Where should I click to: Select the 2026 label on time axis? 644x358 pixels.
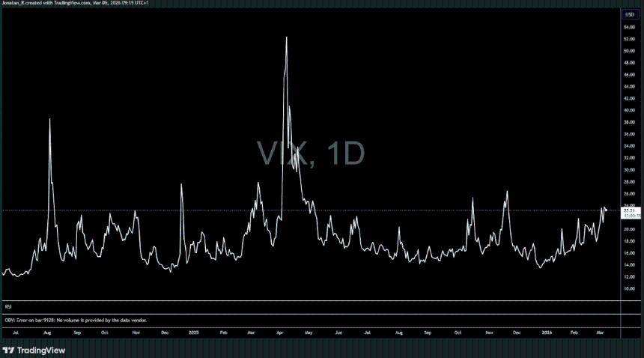pos(547,330)
